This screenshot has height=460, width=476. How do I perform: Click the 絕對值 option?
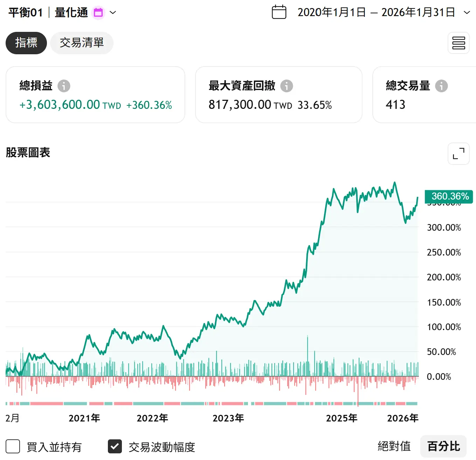point(394,446)
